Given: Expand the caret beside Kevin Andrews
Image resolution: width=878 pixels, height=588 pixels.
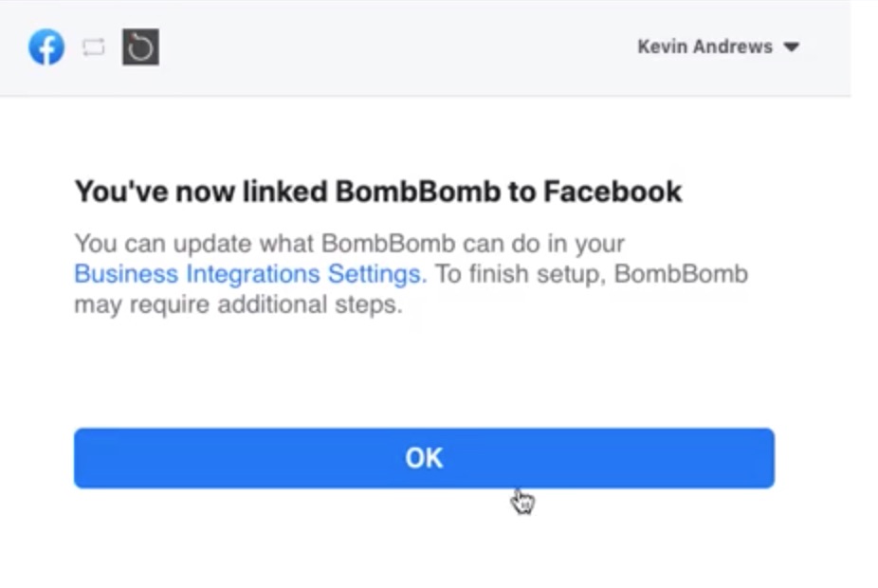Looking at the screenshot, I should tap(791, 47).
